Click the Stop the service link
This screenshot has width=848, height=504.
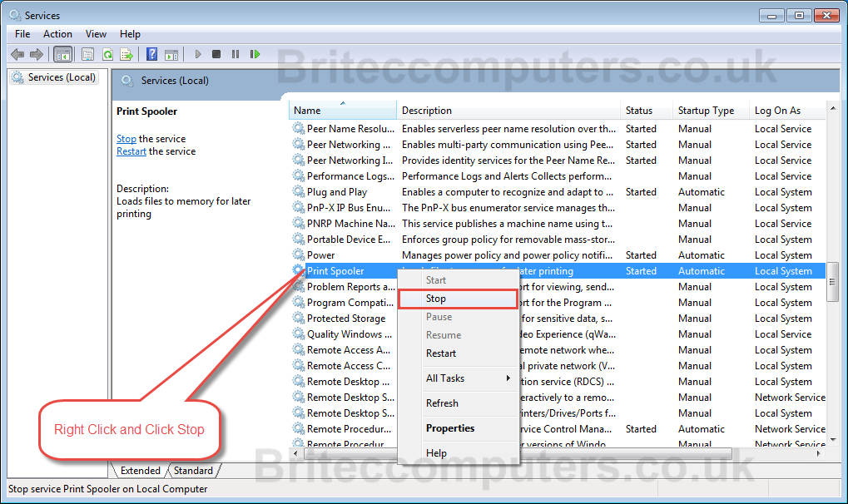pyautogui.click(x=126, y=139)
